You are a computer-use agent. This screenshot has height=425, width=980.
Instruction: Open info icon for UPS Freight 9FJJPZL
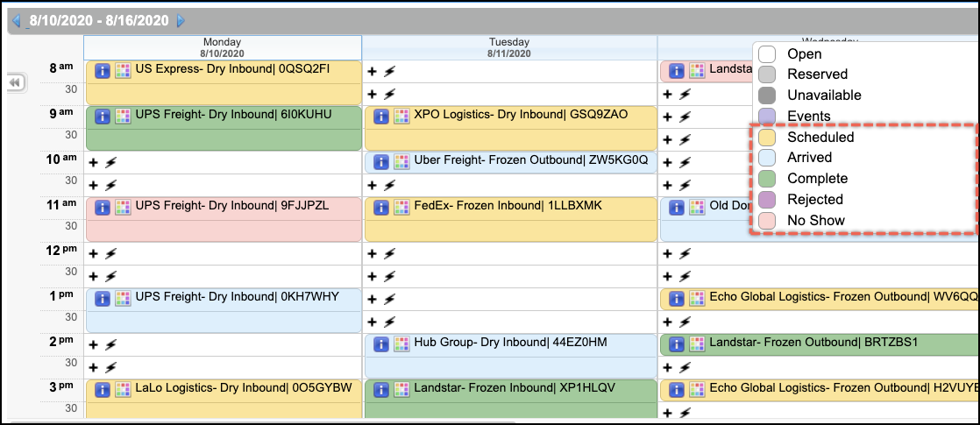pos(103,207)
